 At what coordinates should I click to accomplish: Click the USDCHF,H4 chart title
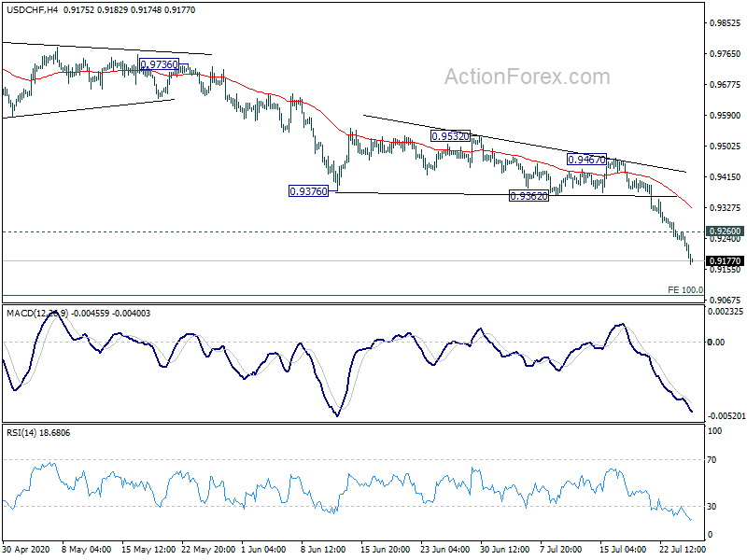click(32, 10)
